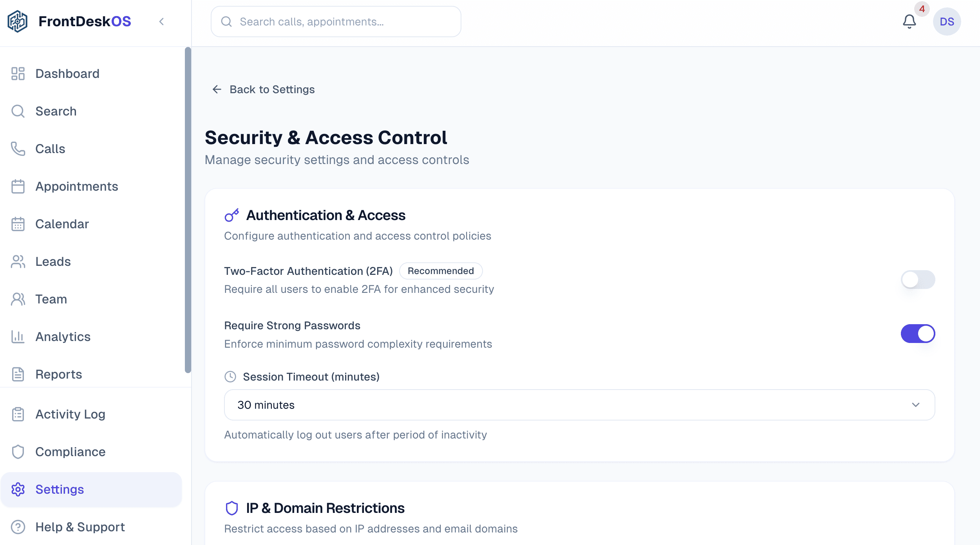Open the Team section
Image resolution: width=980 pixels, height=545 pixels.
click(51, 299)
